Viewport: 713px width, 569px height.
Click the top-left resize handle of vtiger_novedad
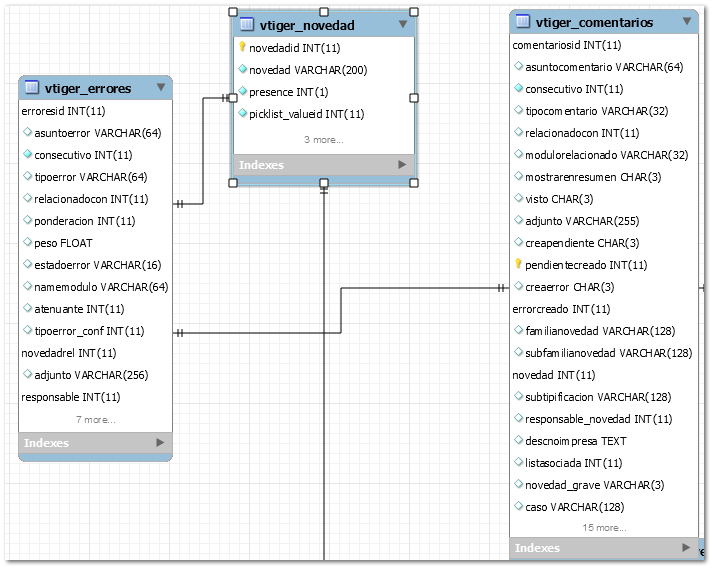click(x=233, y=11)
